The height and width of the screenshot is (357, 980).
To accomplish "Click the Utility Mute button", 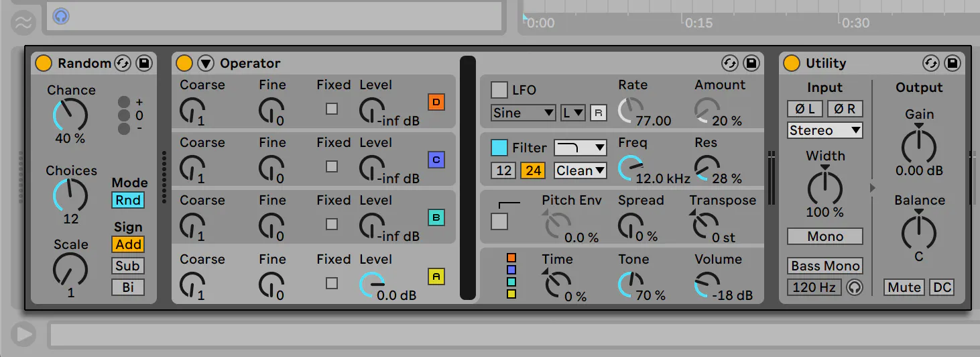I will (x=904, y=287).
